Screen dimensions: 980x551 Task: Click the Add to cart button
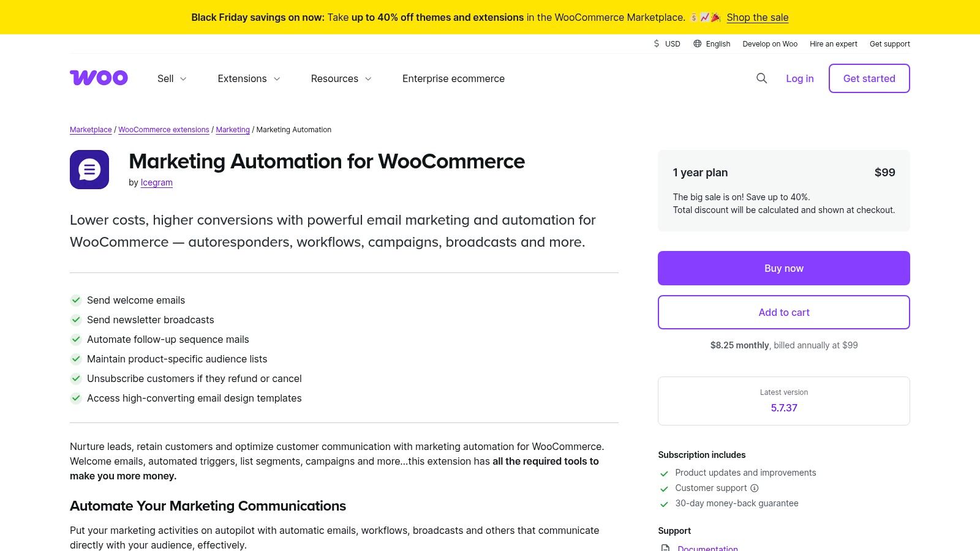[x=784, y=312]
